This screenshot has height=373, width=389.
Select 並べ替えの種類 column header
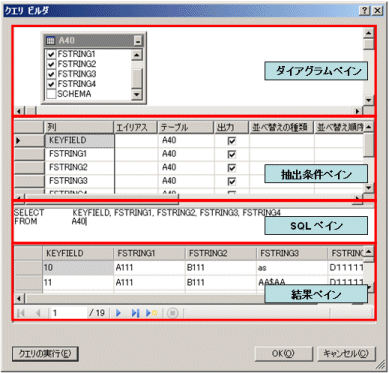tap(282, 127)
